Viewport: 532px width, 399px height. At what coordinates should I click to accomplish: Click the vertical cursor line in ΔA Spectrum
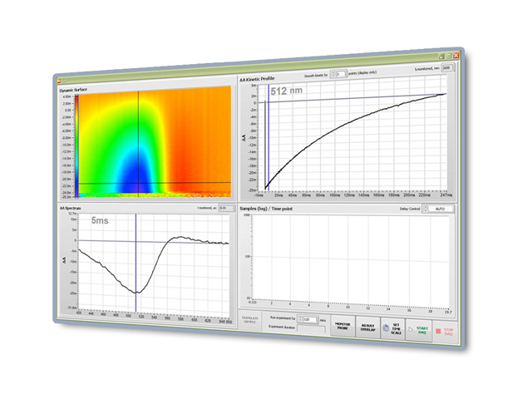(135, 266)
